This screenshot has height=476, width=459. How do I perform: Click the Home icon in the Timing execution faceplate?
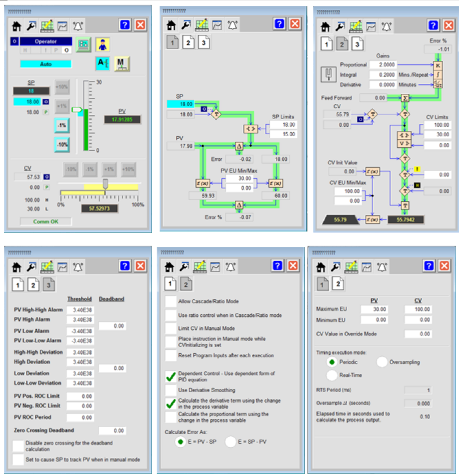[x=321, y=267]
